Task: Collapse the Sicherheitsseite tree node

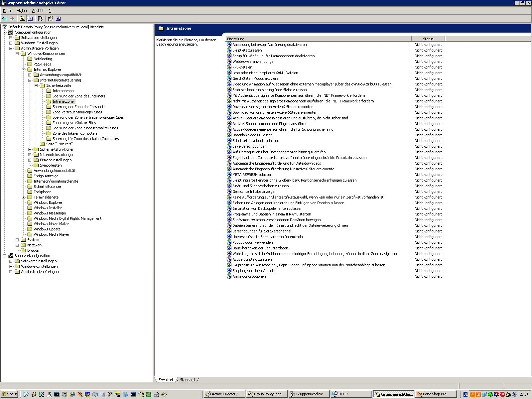Action: [36, 85]
